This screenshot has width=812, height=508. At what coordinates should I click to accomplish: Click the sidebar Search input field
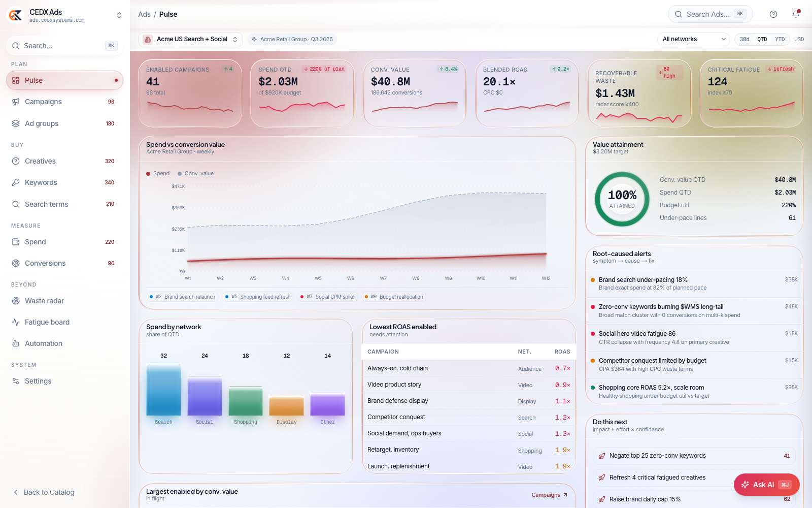point(64,46)
